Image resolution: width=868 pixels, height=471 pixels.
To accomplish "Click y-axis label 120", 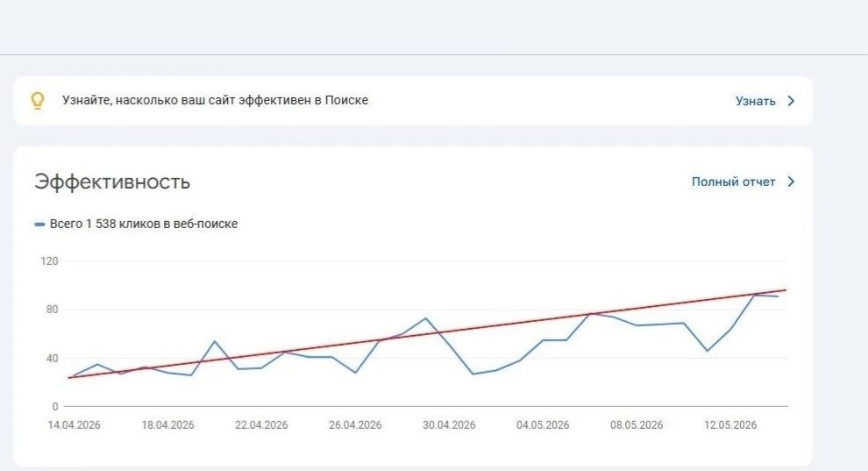I will coord(49,260).
